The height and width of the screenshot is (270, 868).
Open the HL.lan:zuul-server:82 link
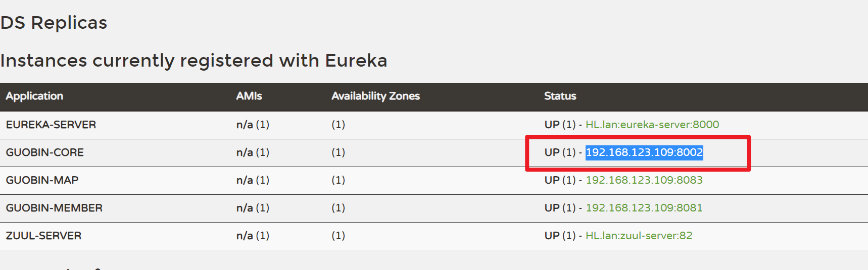click(x=639, y=236)
